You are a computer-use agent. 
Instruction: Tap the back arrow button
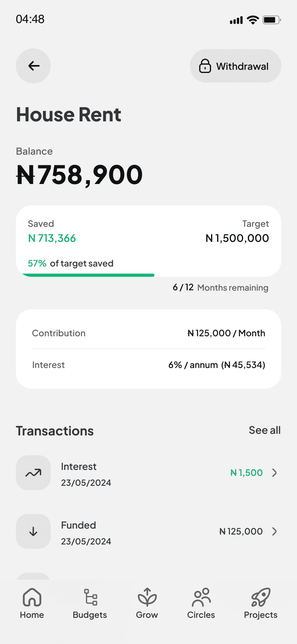coord(33,66)
